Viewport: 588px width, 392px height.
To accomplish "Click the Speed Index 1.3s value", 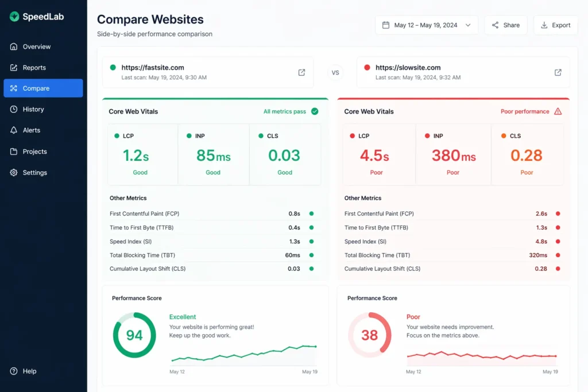I will click(x=295, y=242).
